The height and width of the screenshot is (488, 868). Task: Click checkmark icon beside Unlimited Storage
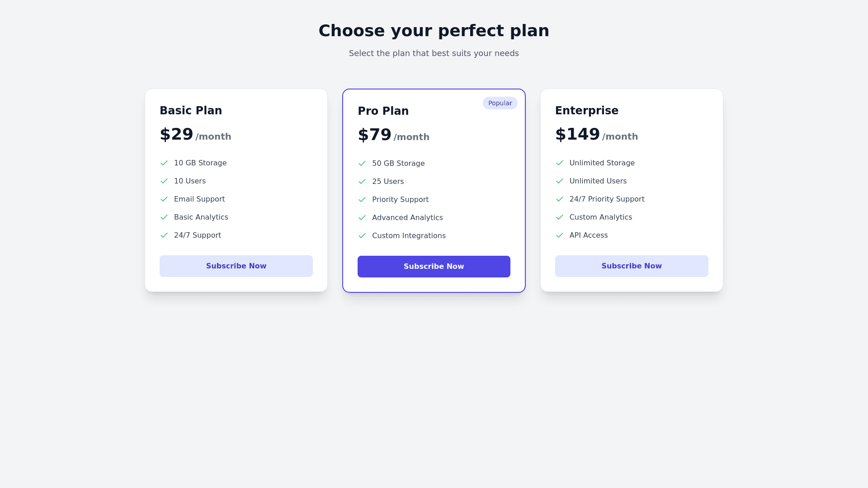(560, 163)
